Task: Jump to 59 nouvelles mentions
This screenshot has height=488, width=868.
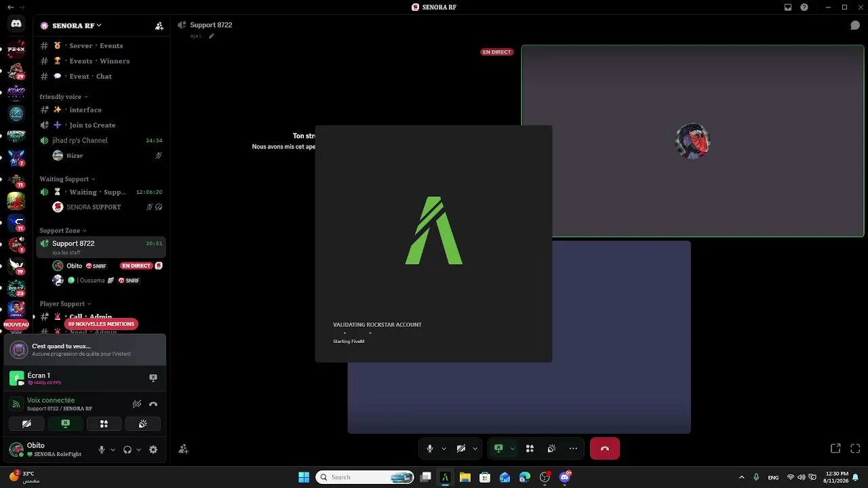Action: click(101, 324)
